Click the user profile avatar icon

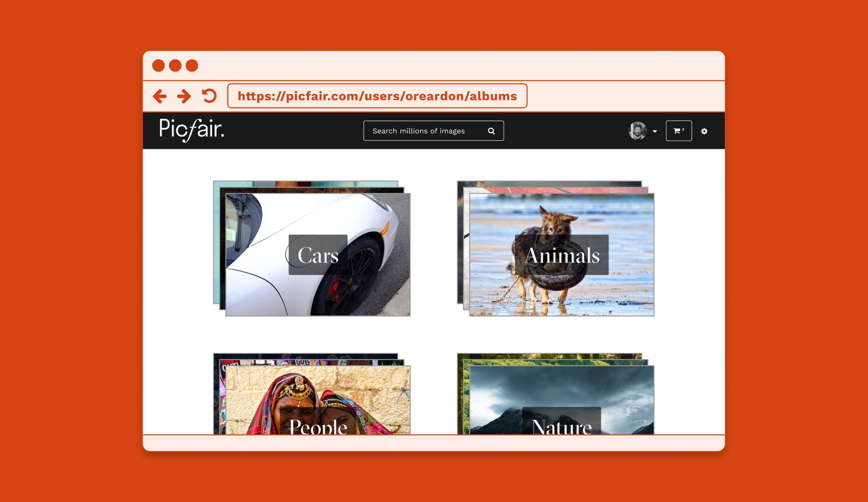tap(638, 130)
